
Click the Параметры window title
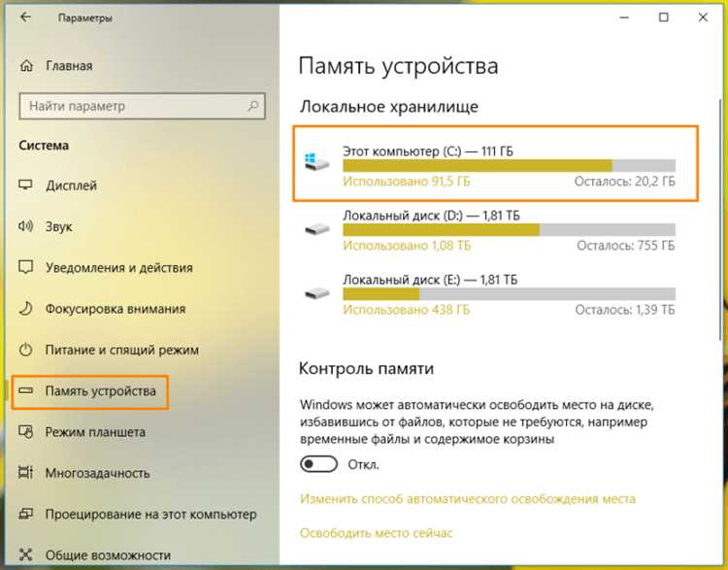click(85, 18)
